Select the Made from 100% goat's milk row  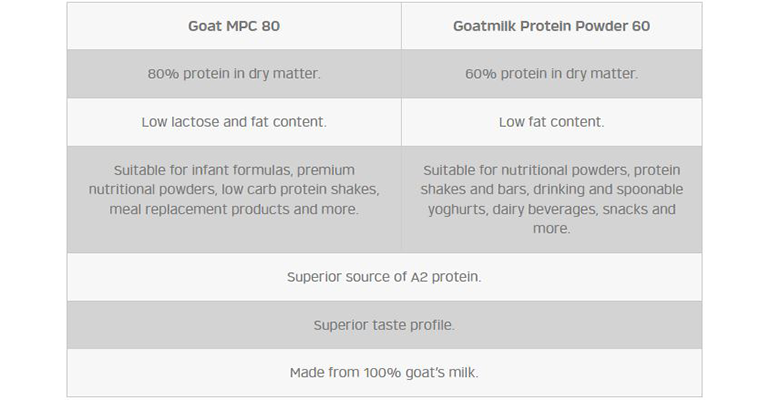click(384, 372)
